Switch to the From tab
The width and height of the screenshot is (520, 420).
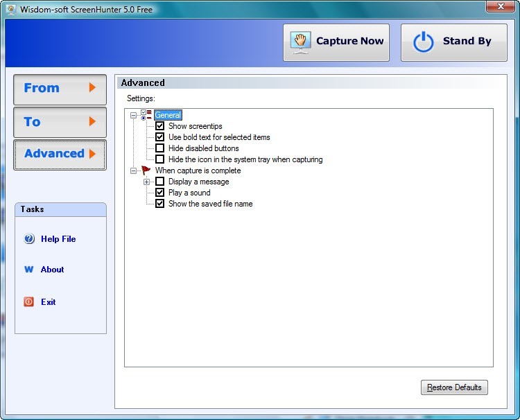point(60,89)
